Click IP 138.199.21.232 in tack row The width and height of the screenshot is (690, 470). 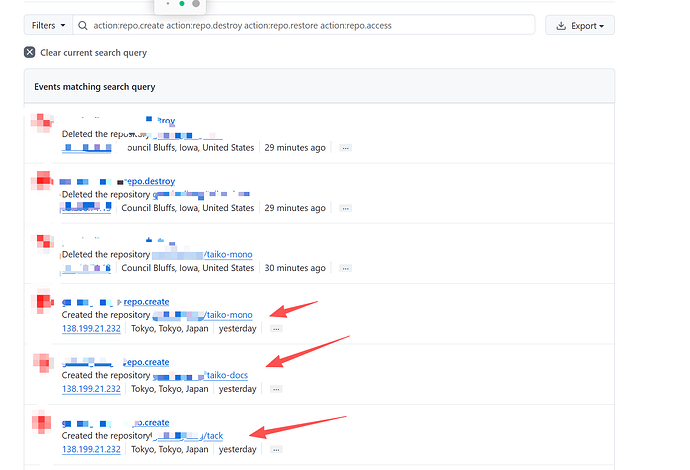[x=91, y=449]
